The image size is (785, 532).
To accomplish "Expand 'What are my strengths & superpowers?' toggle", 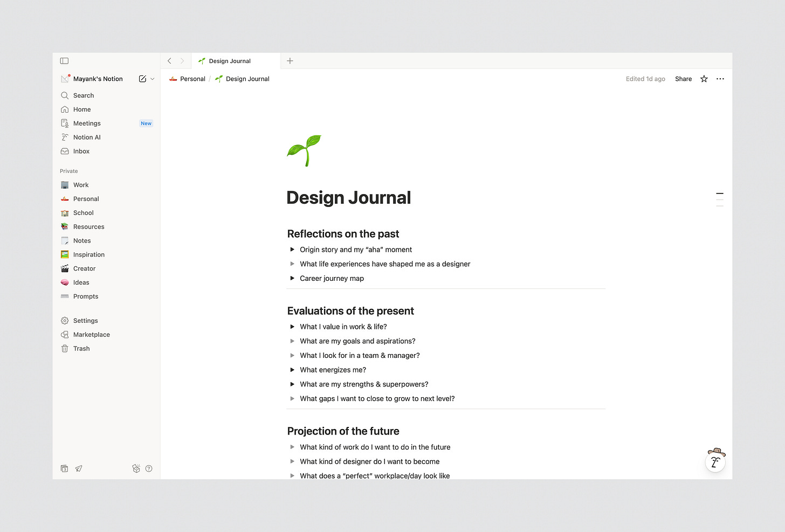I will 292,384.
